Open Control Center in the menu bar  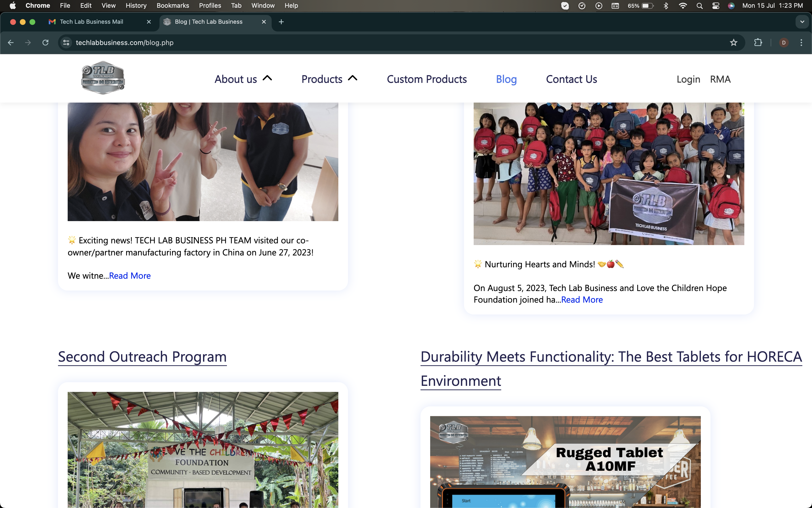pos(716,6)
